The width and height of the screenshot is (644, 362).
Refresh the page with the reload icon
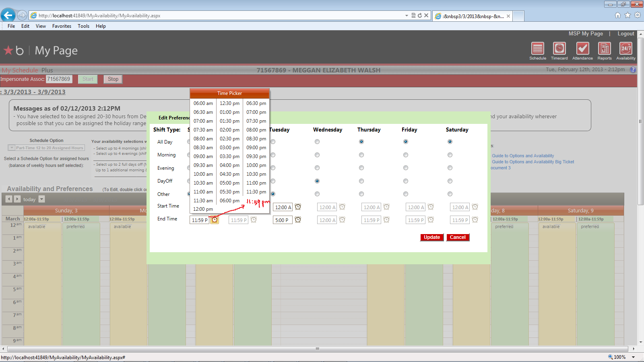tap(420, 15)
